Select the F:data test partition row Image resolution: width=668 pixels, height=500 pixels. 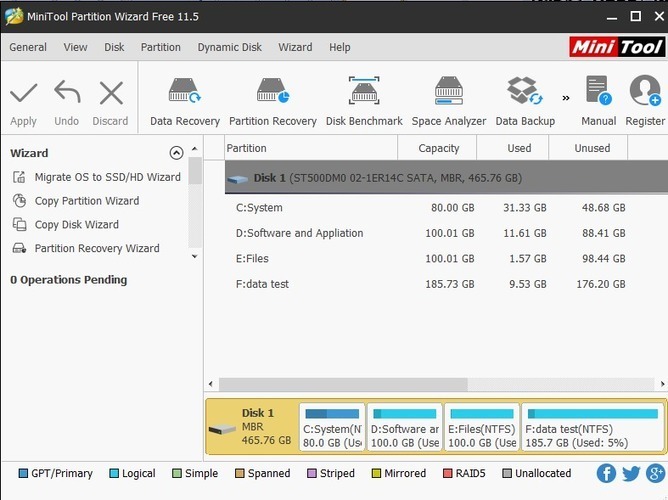[262, 284]
